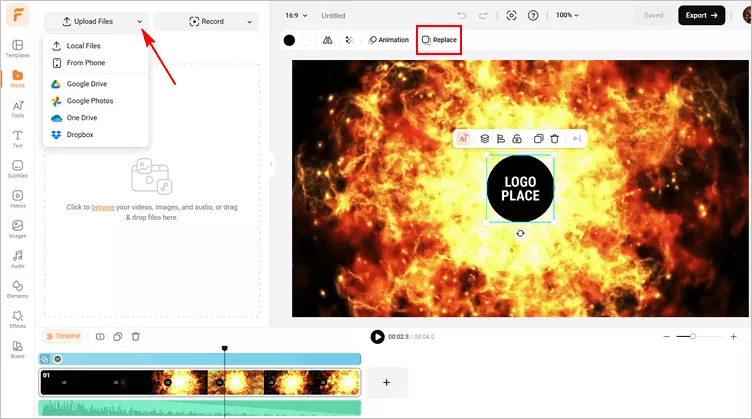Choose Dropbox in upload menu

(x=96, y=135)
